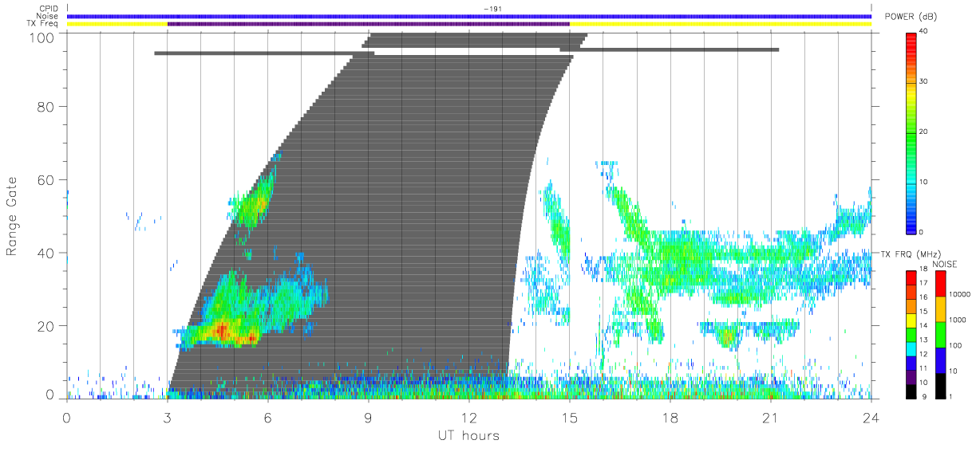The height and width of the screenshot is (452, 980).
Task: Click the "Range Gate" axis title
Action: [x=13, y=216]
